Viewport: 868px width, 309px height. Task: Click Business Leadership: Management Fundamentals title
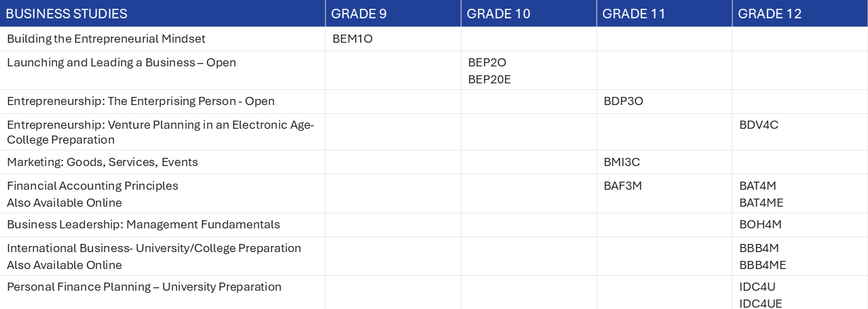coord(143,225)
